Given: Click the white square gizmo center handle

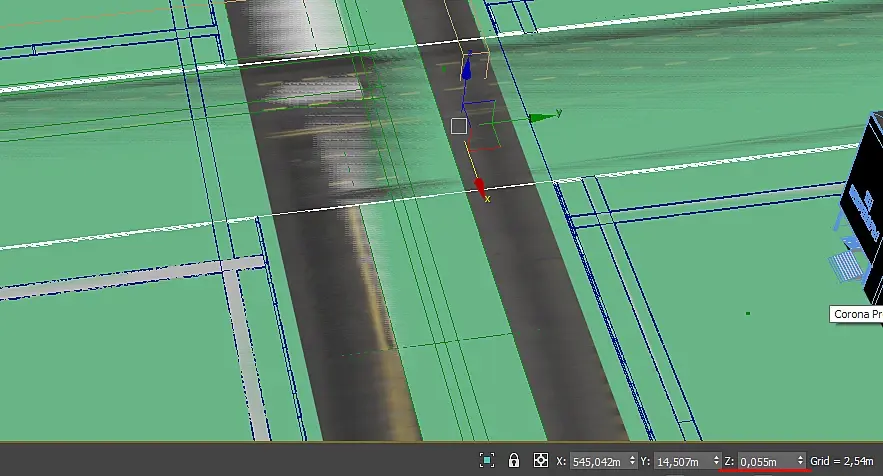Looking at the screenshot, I should coord(459,126).
